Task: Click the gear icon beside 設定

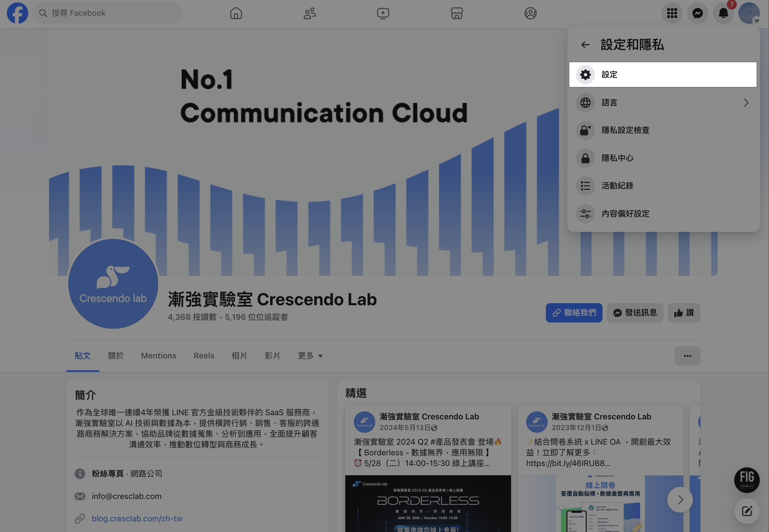Action: [585, 75]
